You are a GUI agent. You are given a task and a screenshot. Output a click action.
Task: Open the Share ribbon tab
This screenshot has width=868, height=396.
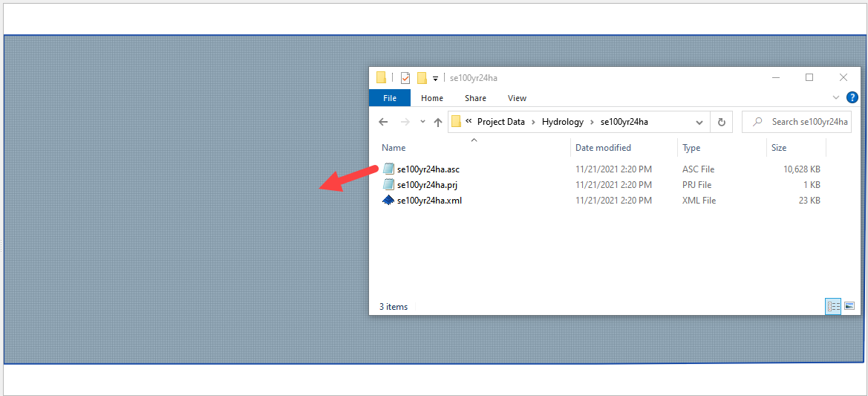(x=475, y=98)
